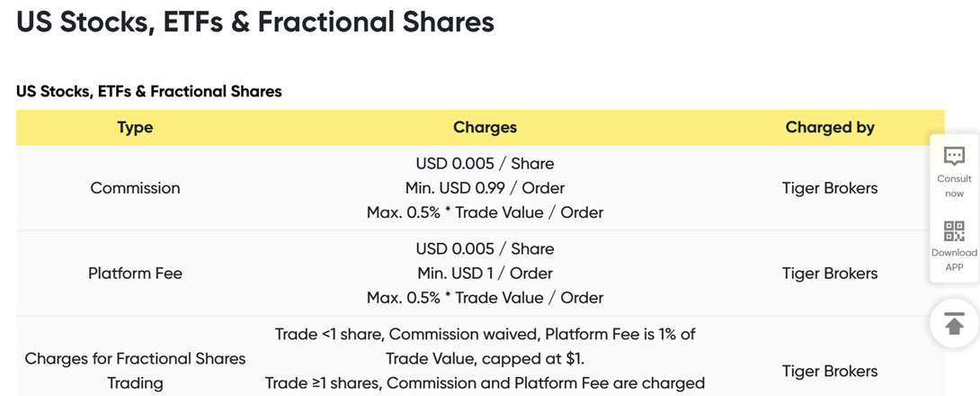Select the Charges column header
The image size is (980, 396).
[x=485, y=128]
